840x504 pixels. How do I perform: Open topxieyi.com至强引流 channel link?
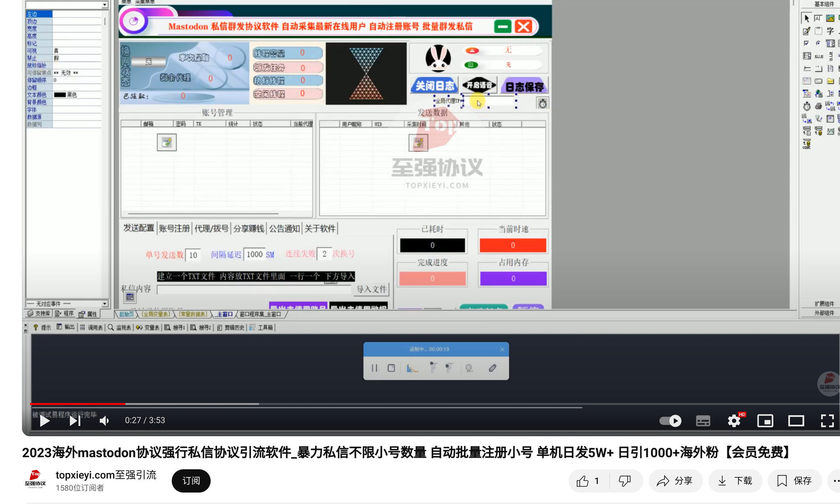pyautogui.click(x=106, y=475)
